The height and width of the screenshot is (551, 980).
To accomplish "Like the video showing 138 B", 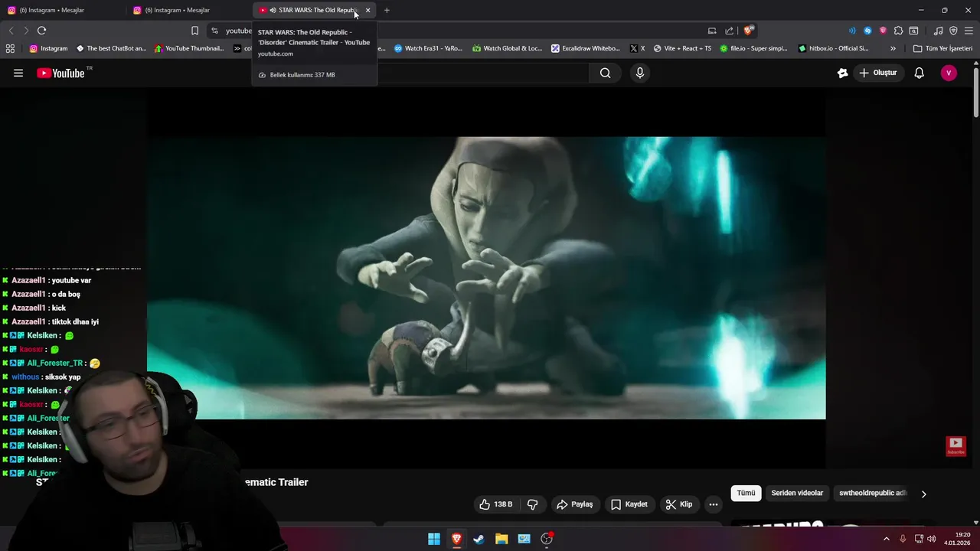I will (495, 504).
